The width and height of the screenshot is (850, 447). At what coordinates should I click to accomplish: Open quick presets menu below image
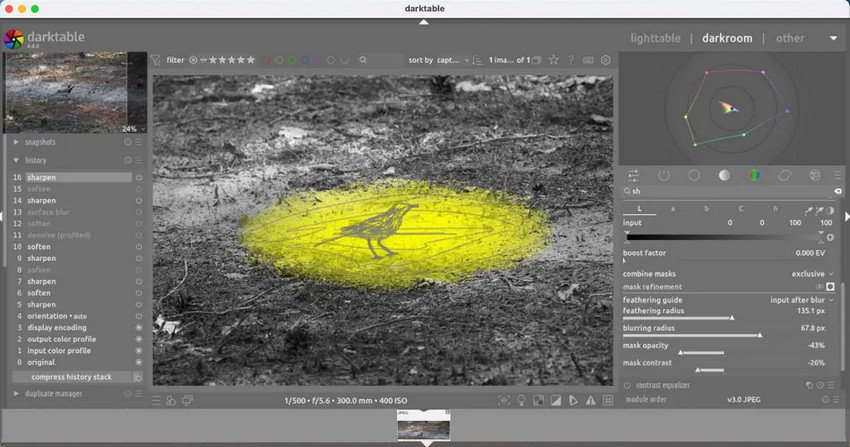(x=156, y=400)
